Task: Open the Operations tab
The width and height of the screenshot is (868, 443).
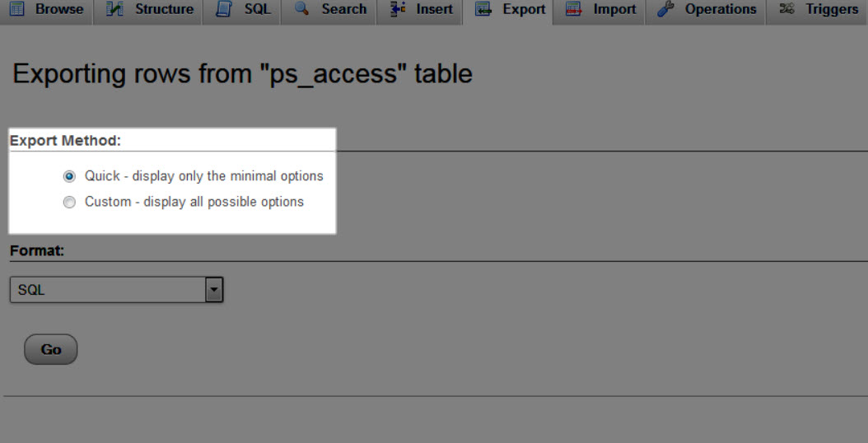Action: [x=720, y=10]
